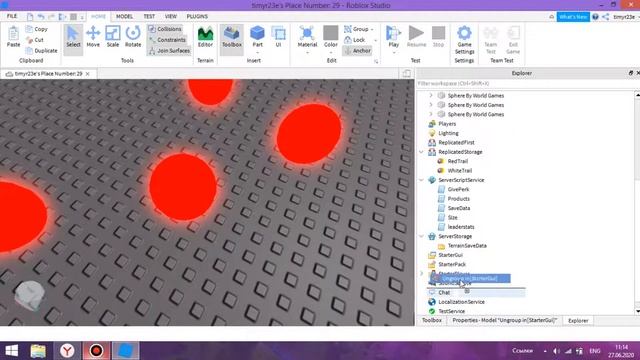Open the Play dropdown arrow
This screenshot has width=640, height=360.
393,53
